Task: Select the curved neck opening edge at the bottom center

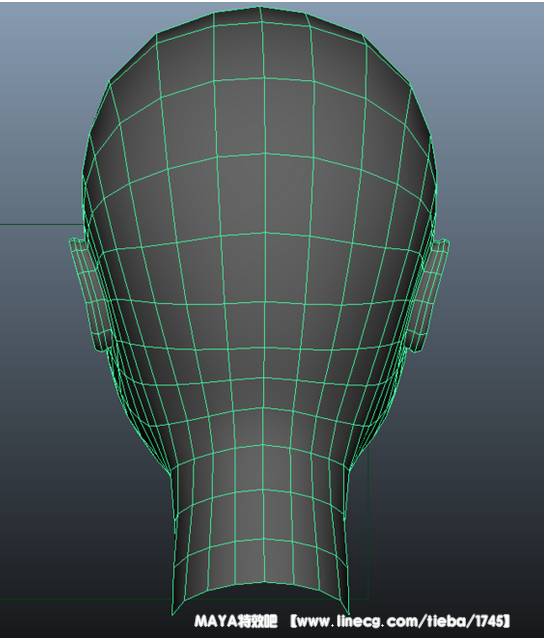Action: (260, 589)
